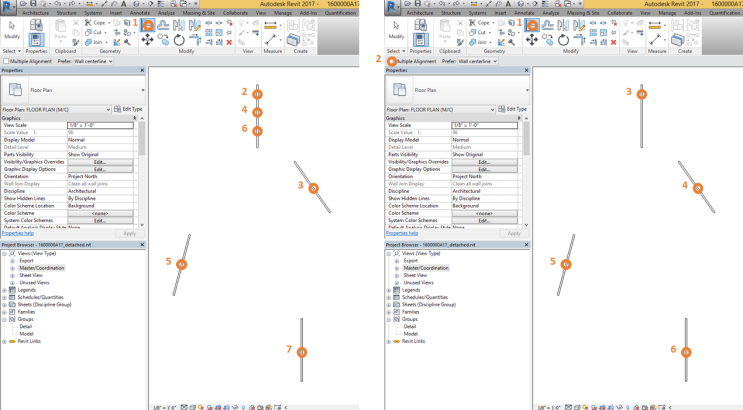Click Color Scheme <none> button in left window
The height and width of the screenshot is (410, 743).
[100, 213]
